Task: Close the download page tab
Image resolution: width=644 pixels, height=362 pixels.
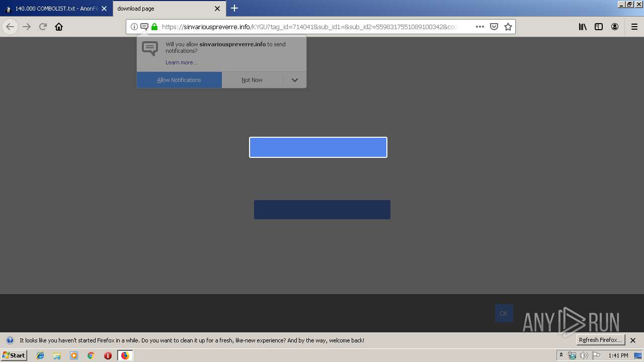Action: pyautogui.click(x=217, y=9)
